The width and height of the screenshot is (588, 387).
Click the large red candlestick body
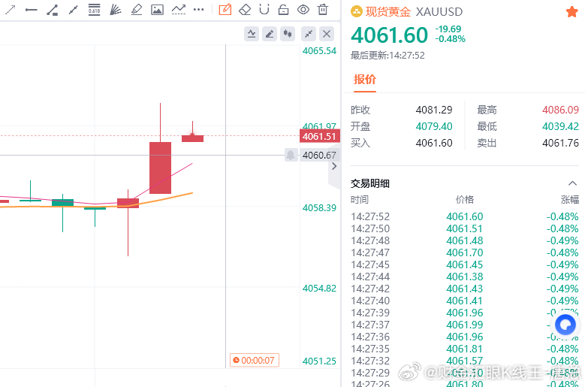click(160, 168)
